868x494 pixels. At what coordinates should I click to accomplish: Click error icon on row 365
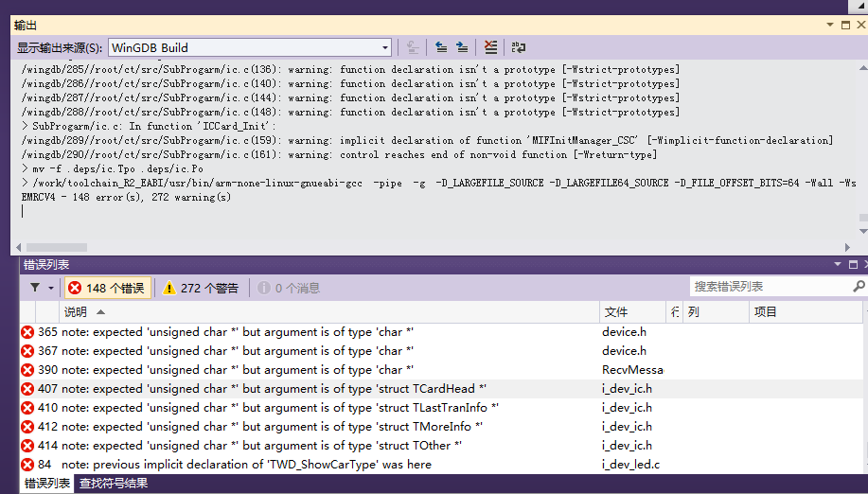(x=27, y=332)
